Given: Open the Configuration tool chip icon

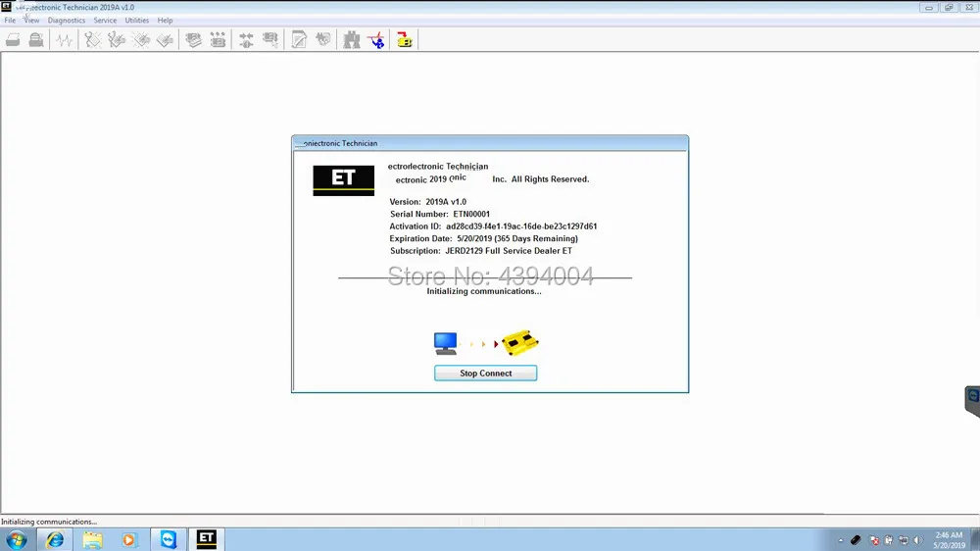Looking at the screenshot, I should (x=218, y=40).
